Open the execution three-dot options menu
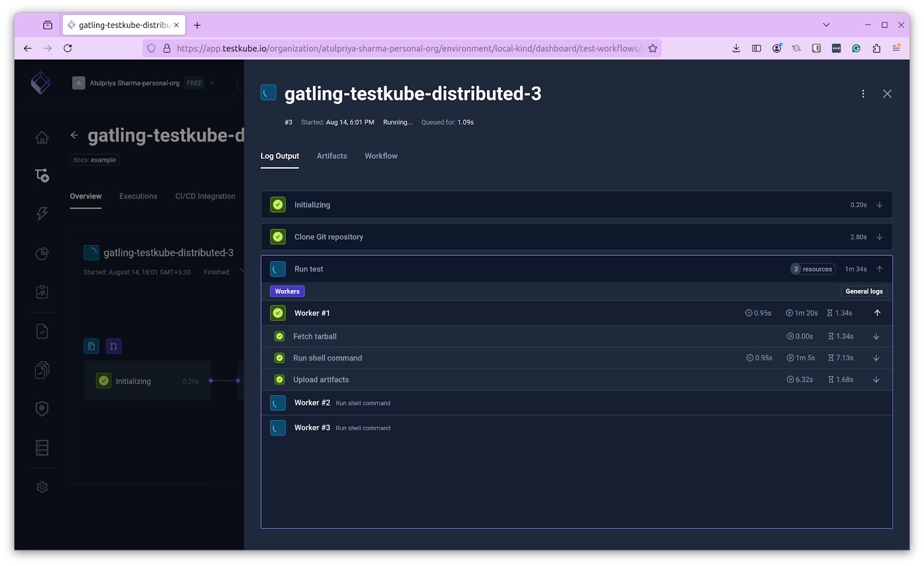The height and width of the screenshot is (566, 924). click(x=863, y=94)
